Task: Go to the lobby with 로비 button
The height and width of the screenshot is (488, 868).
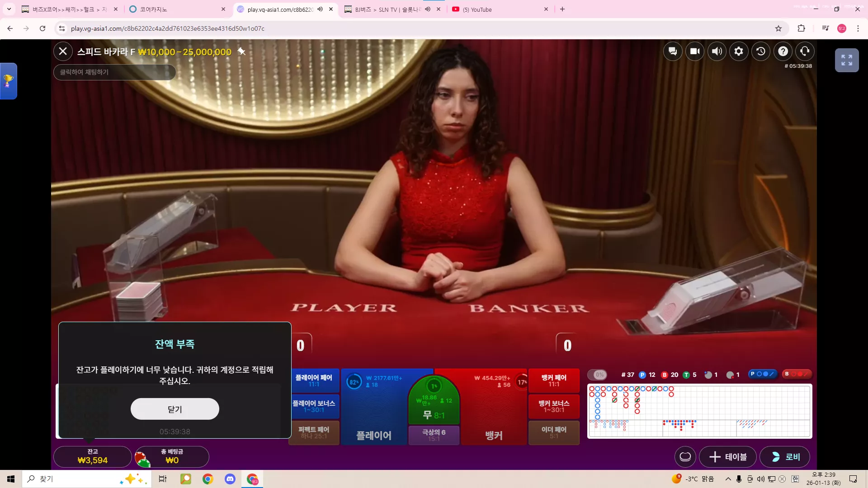Action: coord(785,457)
